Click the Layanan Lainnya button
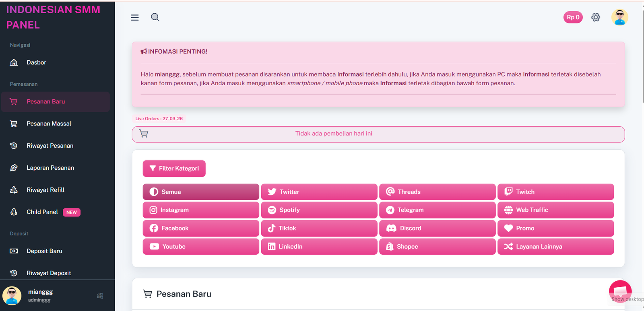 pos(555,247)
